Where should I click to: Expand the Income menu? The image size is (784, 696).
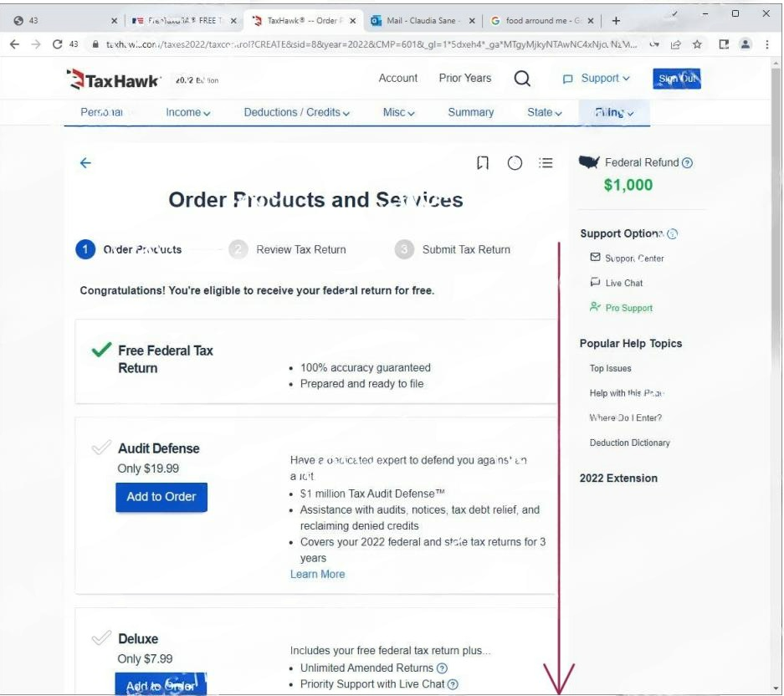(188, 112)
